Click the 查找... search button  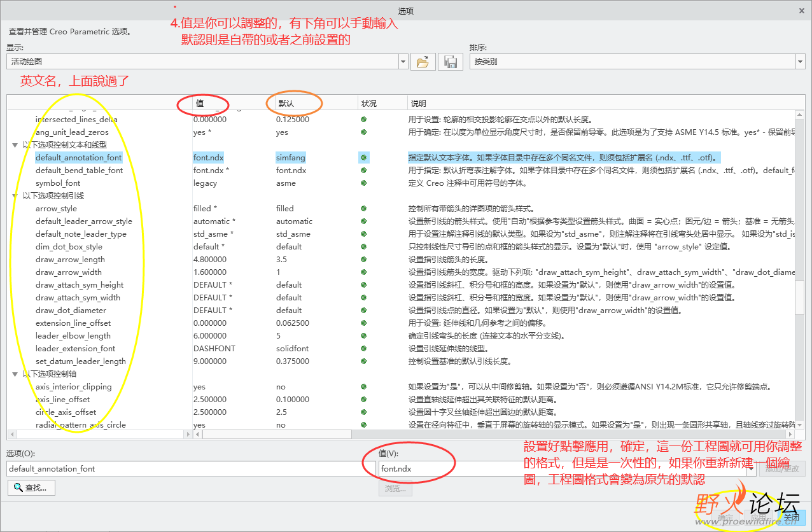(x=32, y=488)
